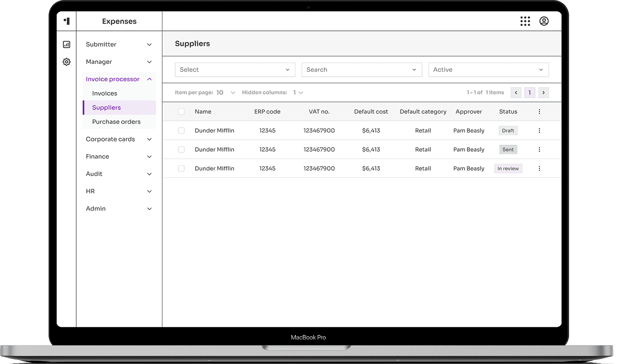This screenshot has width=619, height=364.
Task: Click the app logo icon
Action: click(x=67, y=21)
